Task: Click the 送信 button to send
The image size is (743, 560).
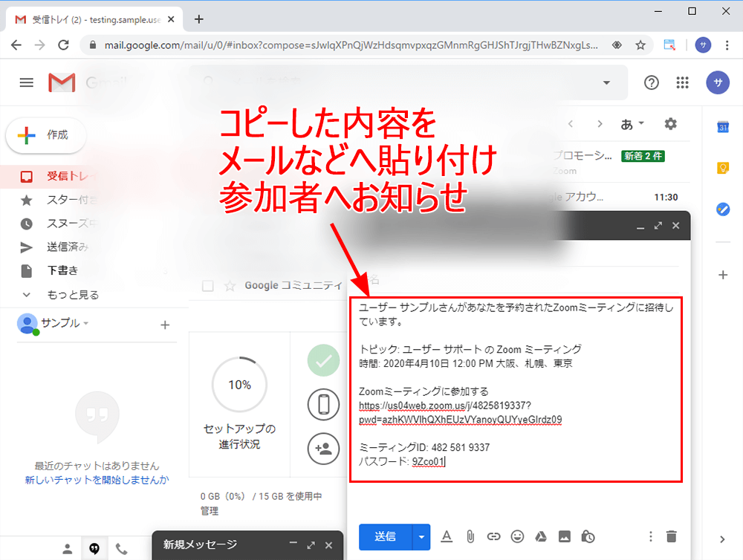Action: pyautogui.click(x=385, y=536)
